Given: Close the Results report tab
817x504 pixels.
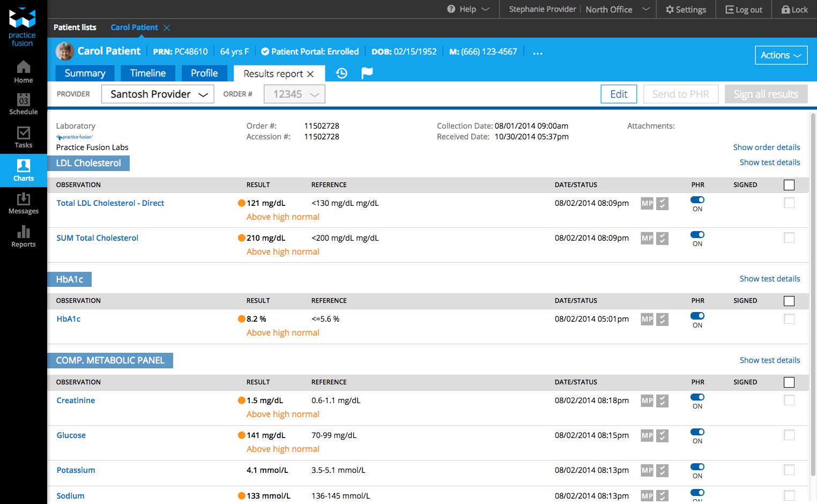Looking at the screenshot, I should 310,74.
